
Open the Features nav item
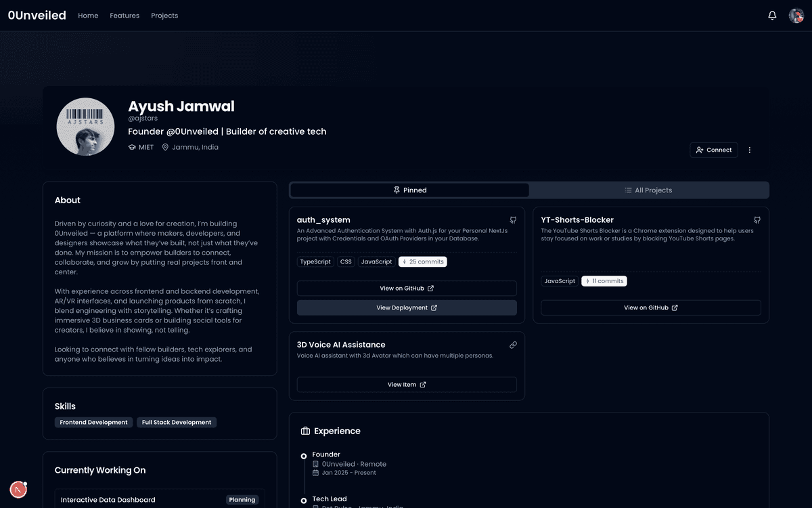pos(125,16)
